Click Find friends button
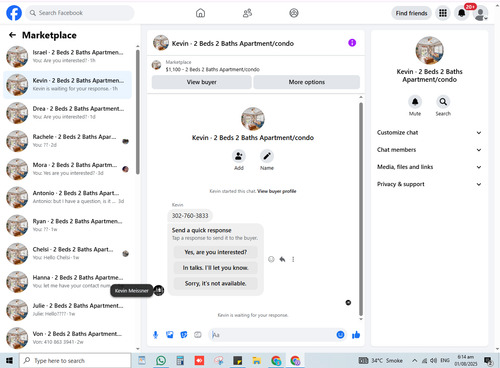This screenshot has width=500, height=368. tap(411, 13)
